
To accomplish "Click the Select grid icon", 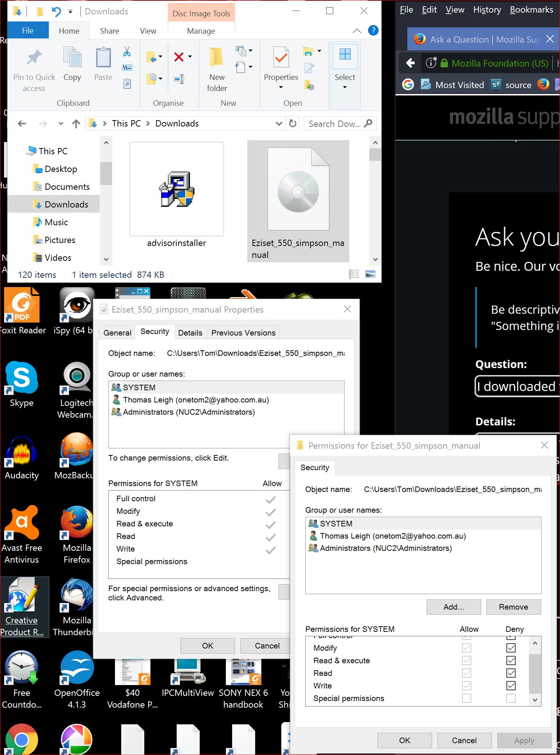I will pos(345,54).
